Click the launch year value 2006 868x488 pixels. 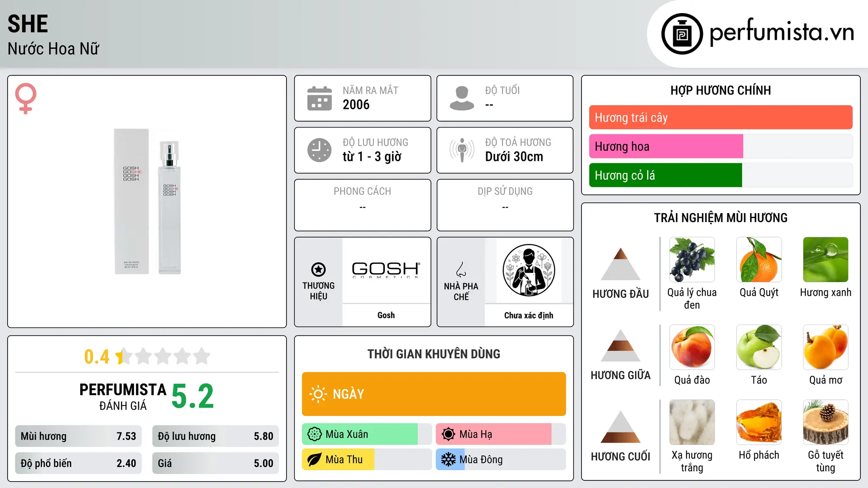pos(356,105)
